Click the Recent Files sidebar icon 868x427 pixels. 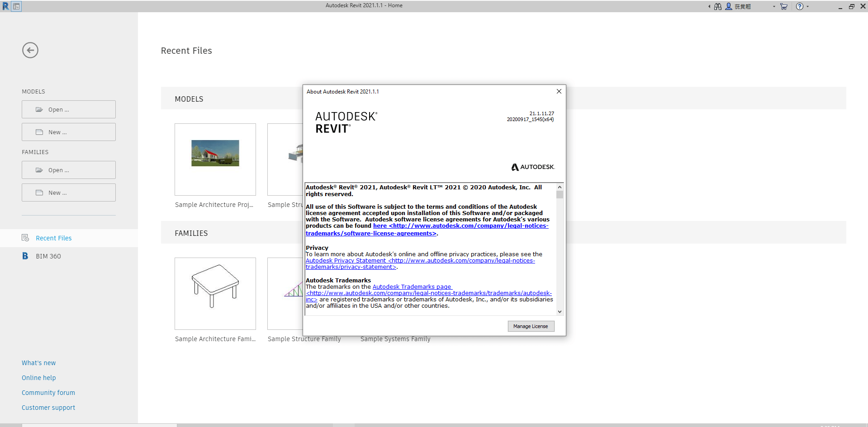coord(25,238)
